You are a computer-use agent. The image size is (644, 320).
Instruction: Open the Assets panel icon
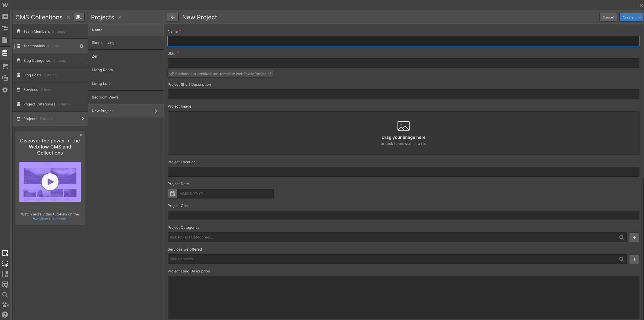(5, 78)
